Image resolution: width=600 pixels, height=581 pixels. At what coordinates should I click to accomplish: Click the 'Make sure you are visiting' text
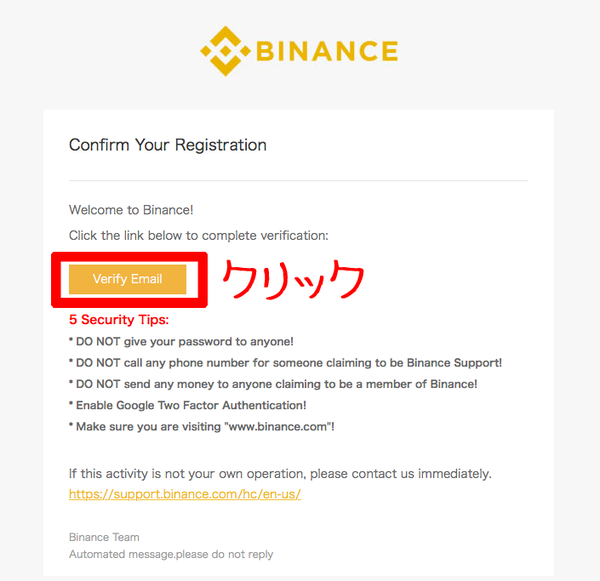148,426
